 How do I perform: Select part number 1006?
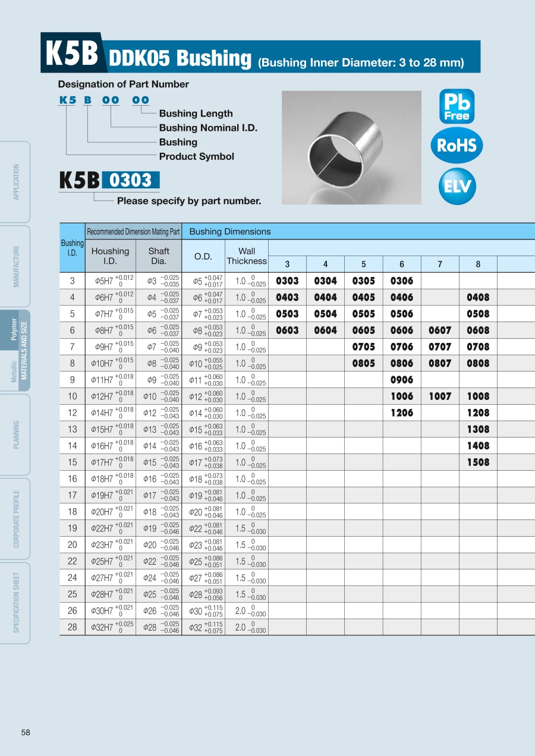[x=402, y=396]
